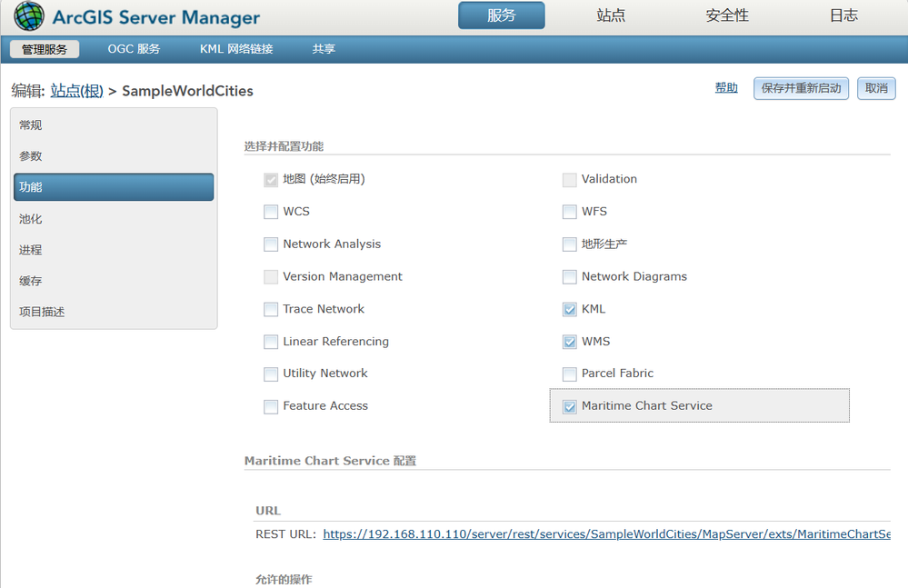
Task: Click the ArcGIS Server Manager globe logo
Action: 29,16
